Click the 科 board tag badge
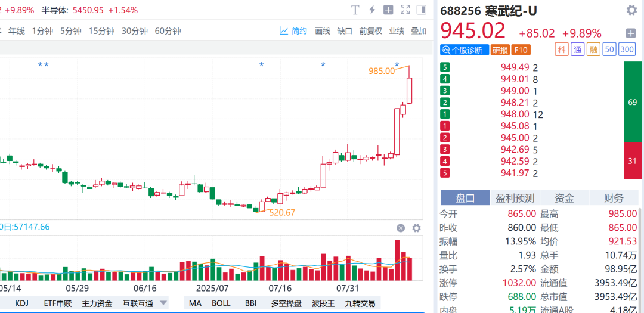644x313 pixels. [x=562, y=49]
